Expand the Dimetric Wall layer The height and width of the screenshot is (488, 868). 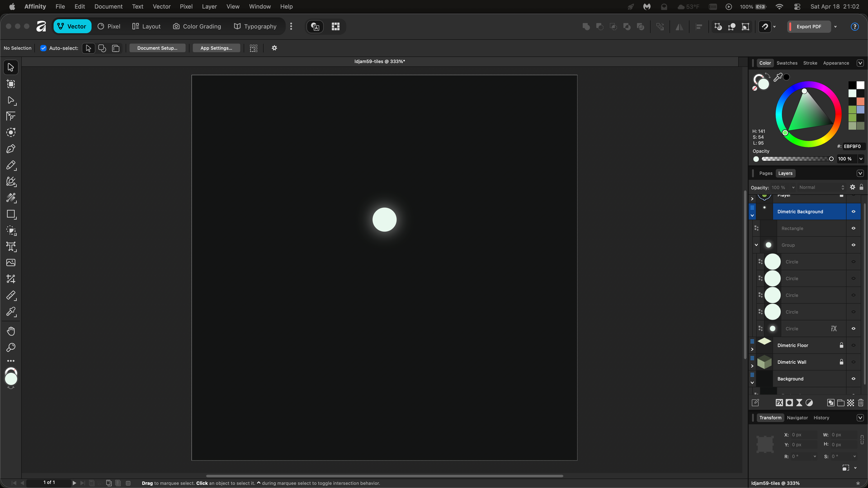(752, 366)
